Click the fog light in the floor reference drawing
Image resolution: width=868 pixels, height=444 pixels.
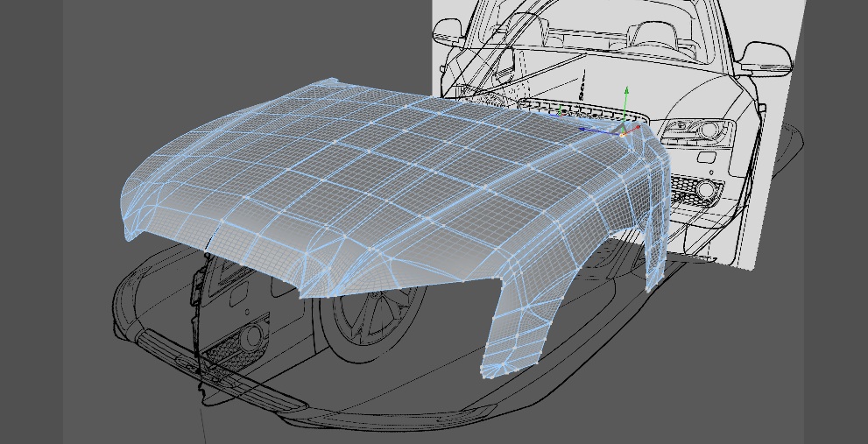pos(252,335)
